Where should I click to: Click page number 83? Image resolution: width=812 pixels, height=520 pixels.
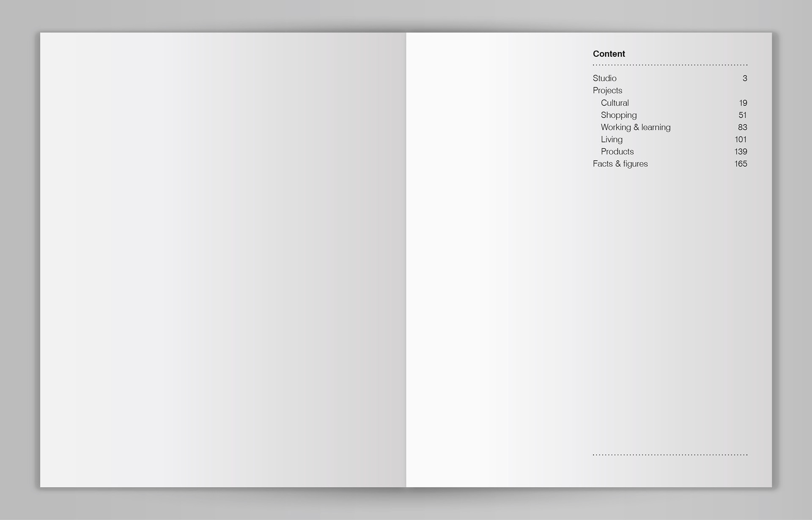tap(743, 127)
